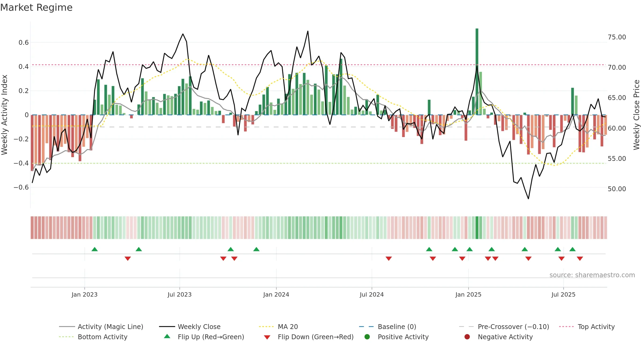Toggle the Bottom Activity legend entry
Viewport: 644px width, 362px height.
(93, 337)
